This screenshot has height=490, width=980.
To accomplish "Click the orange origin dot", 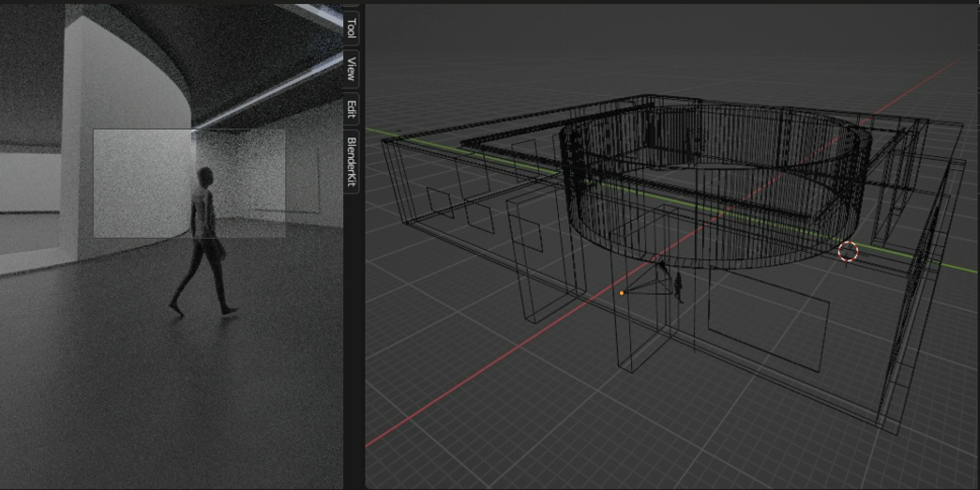I will [622, 293].
